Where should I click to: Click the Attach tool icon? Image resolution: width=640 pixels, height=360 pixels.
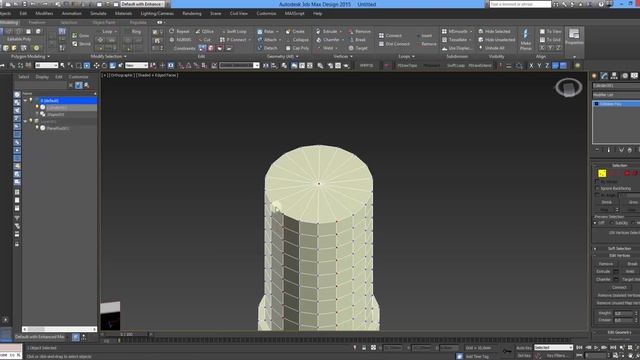click(x=260, y=40)
